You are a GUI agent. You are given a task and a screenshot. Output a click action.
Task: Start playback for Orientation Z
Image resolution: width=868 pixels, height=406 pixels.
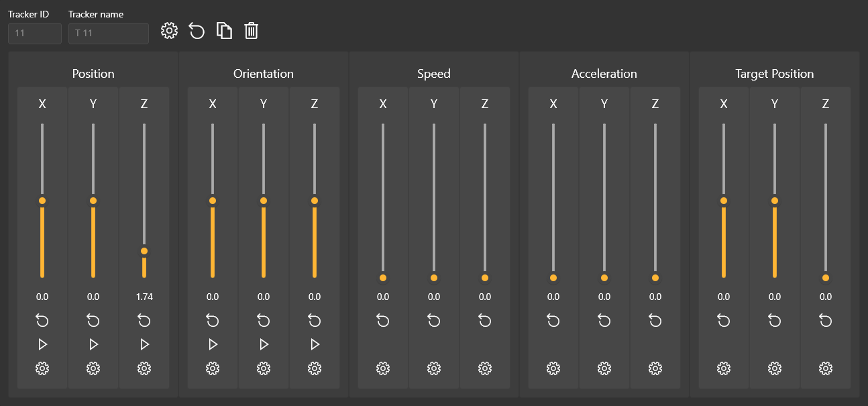click(315, 344)
